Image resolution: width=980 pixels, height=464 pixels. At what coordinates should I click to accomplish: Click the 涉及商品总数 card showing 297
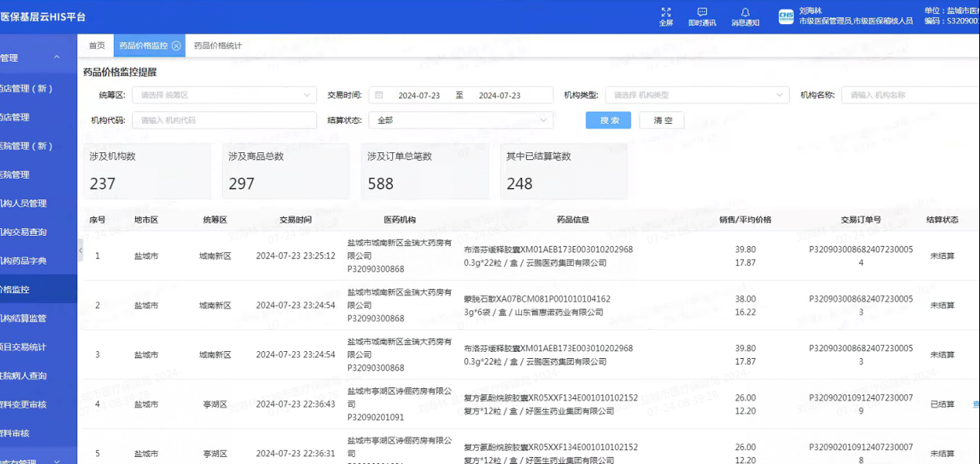point(285,171)
